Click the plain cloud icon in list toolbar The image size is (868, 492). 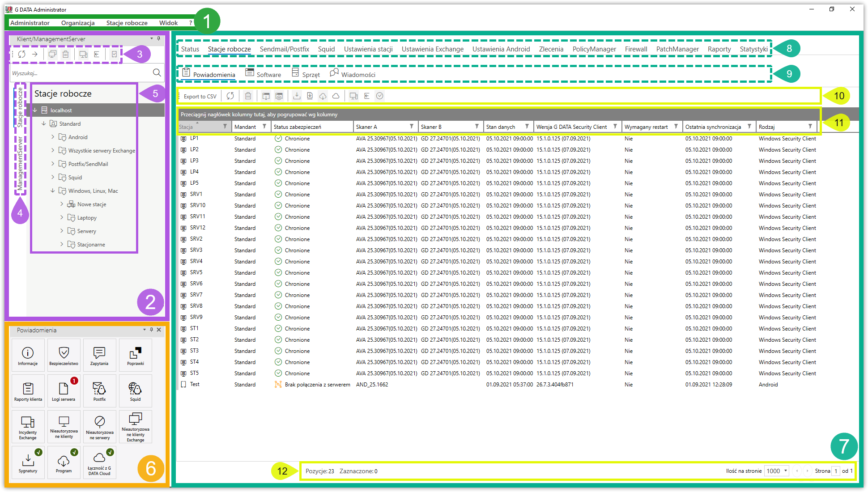click(336, 96)
